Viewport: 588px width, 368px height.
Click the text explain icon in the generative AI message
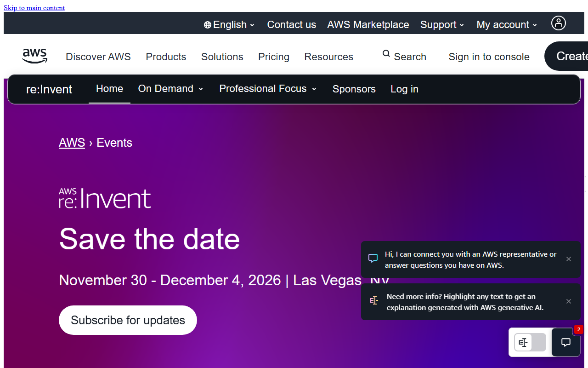[x=374, y=301]
